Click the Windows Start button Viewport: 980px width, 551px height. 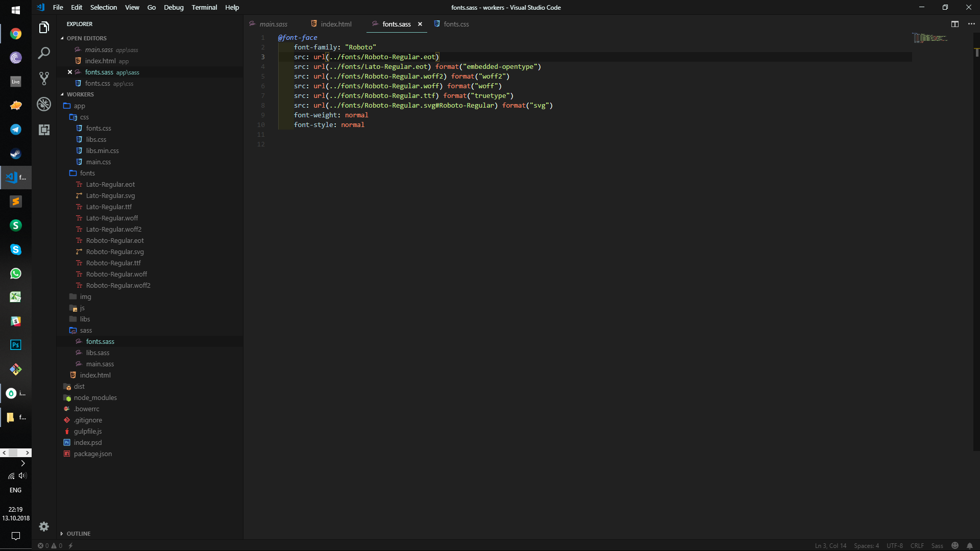point(16,10)
